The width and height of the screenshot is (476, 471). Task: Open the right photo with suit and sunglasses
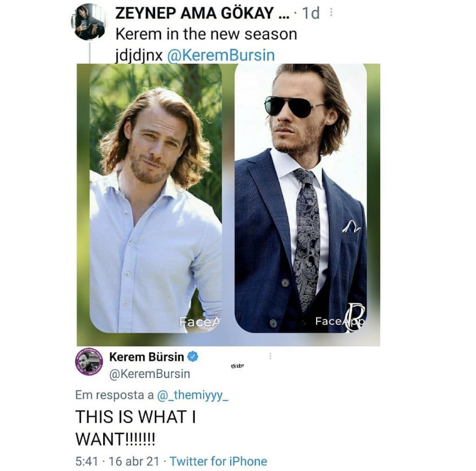click(301, 199)
